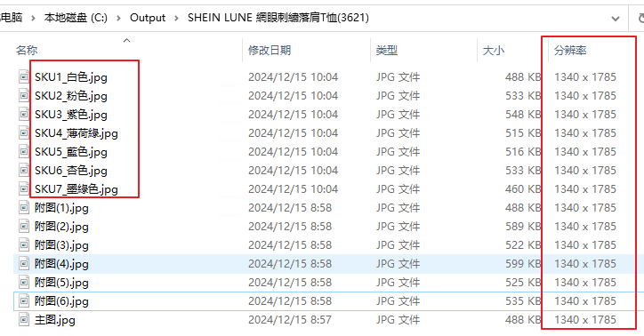Sort files by the 分辨率 column header

click(570, 50)
